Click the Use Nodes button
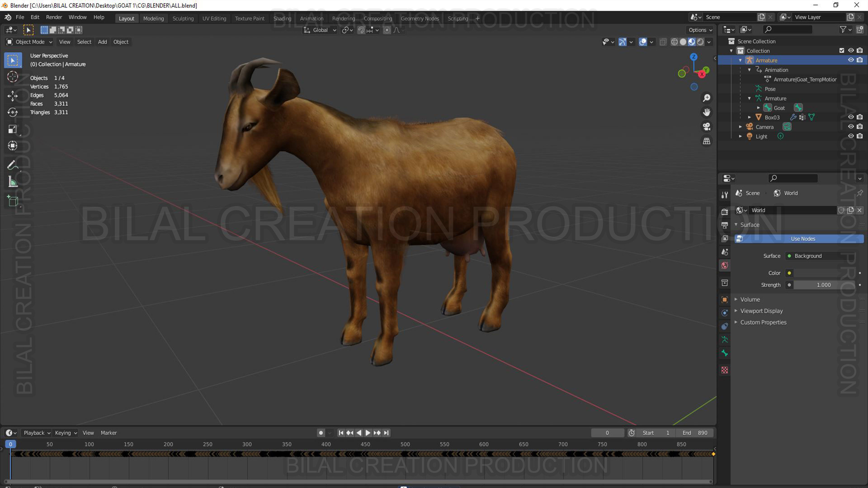The image size is (868, 488). tap(799, 239)
